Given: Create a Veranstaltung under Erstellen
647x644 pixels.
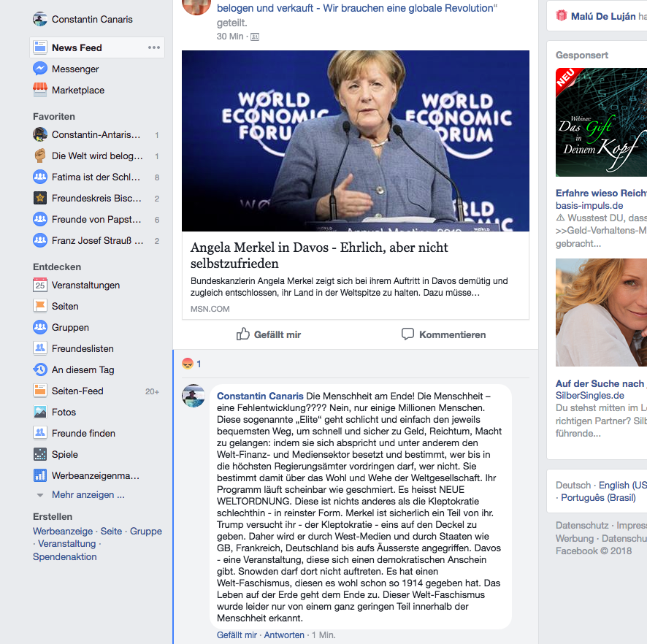Looking at the screenshot, I should pos(67,544).
